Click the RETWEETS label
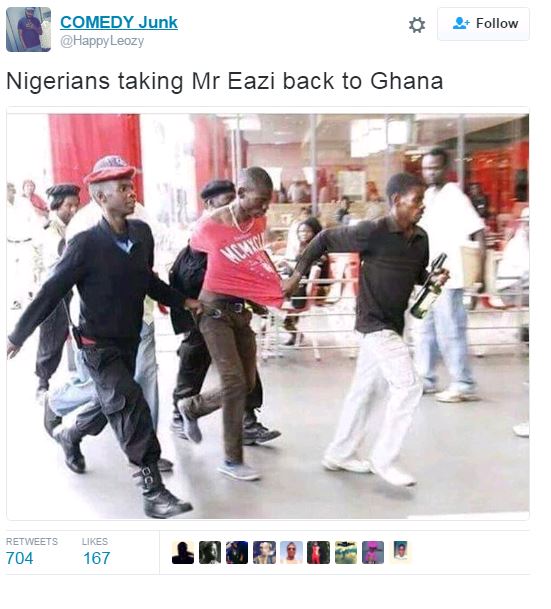Image resolution: width=551 pixels, height=609 pixels. [x=32, y=541]
